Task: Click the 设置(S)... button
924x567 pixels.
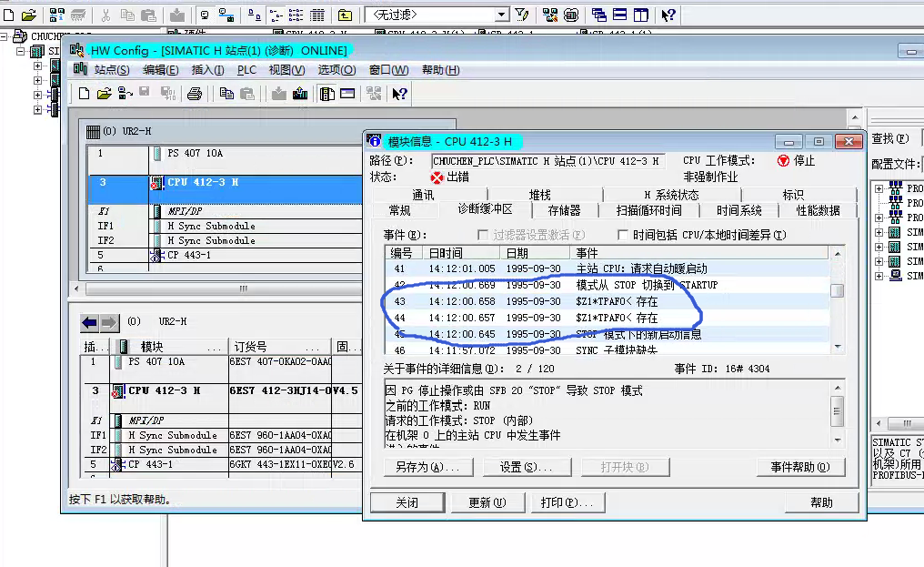Action: (527, 467)
